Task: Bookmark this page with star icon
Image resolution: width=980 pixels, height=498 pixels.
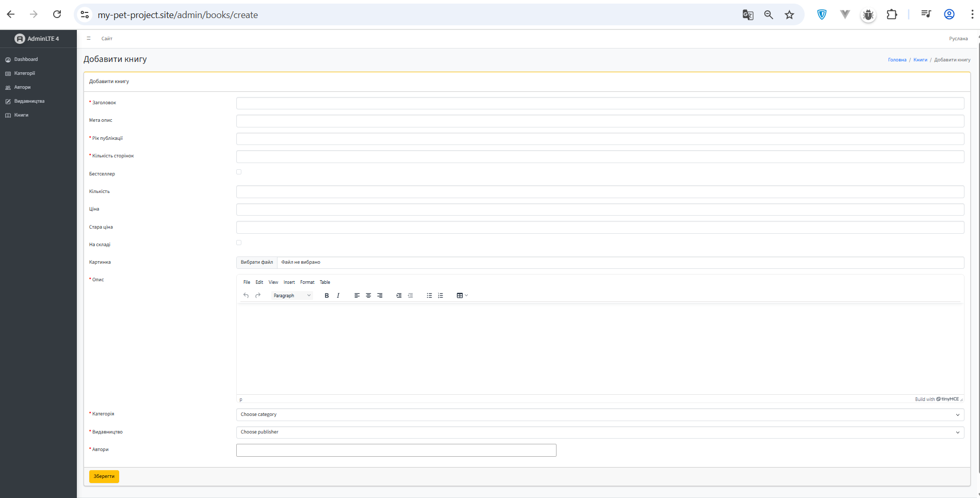Action: point(789,15)
